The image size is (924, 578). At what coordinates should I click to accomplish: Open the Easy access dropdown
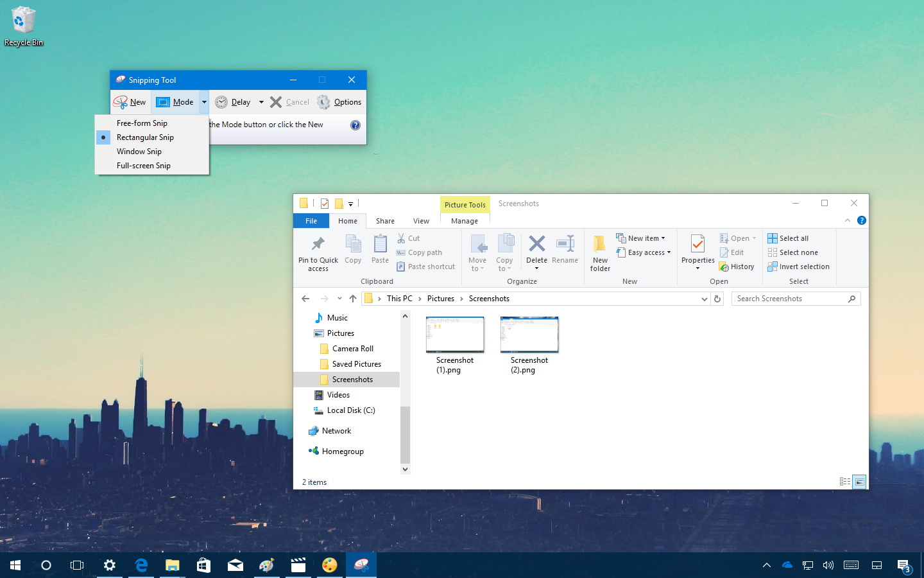pyautogui.click(x=644, y=252)
